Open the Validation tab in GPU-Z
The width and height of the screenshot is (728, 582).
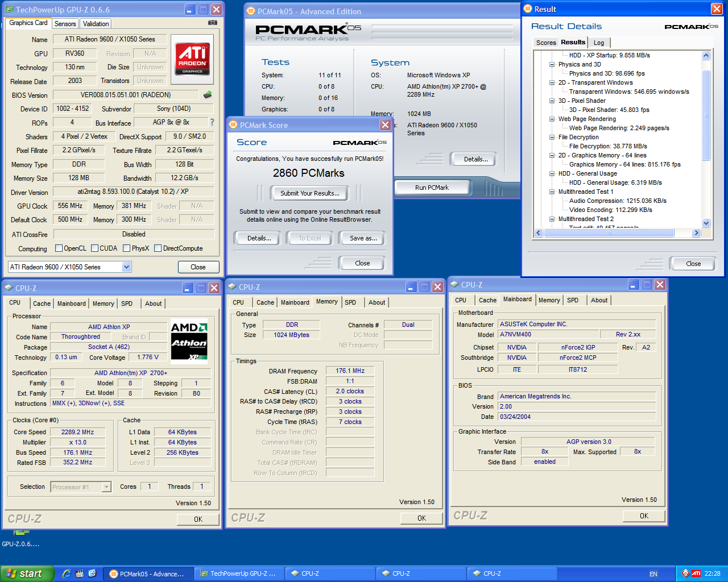[x=96, y=24]
